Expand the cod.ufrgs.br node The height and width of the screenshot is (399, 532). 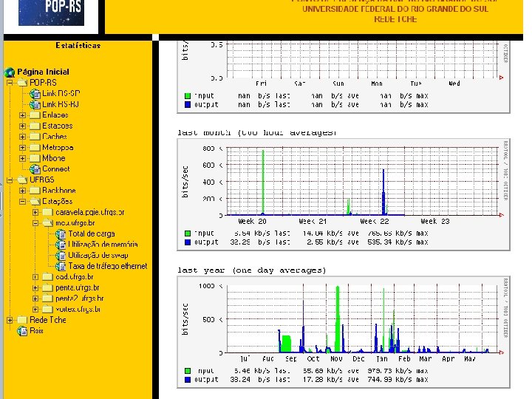tap(35, 277)
